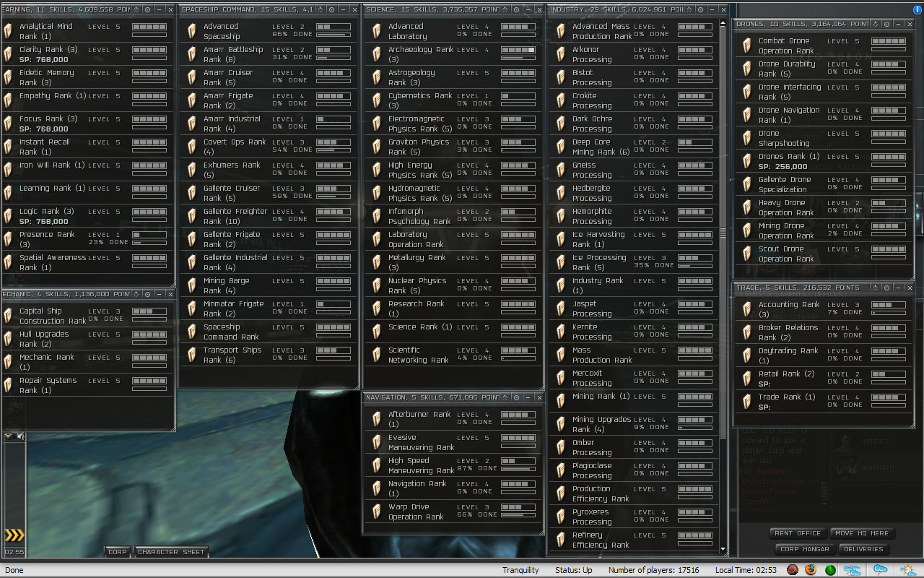The width and height of the screenshot is (924, 578).
Task: Click the Covert Ops 54% progress bar
Action: click(334, 150)
